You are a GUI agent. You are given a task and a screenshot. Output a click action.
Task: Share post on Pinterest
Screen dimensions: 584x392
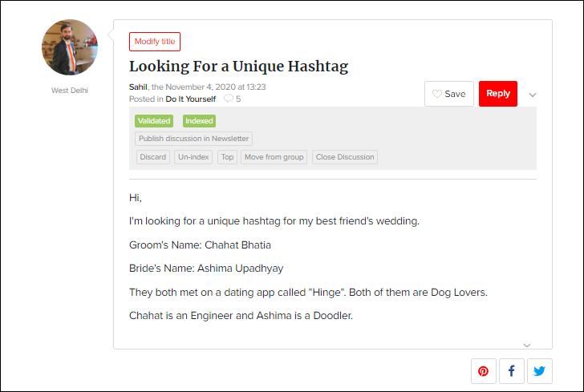484,371
